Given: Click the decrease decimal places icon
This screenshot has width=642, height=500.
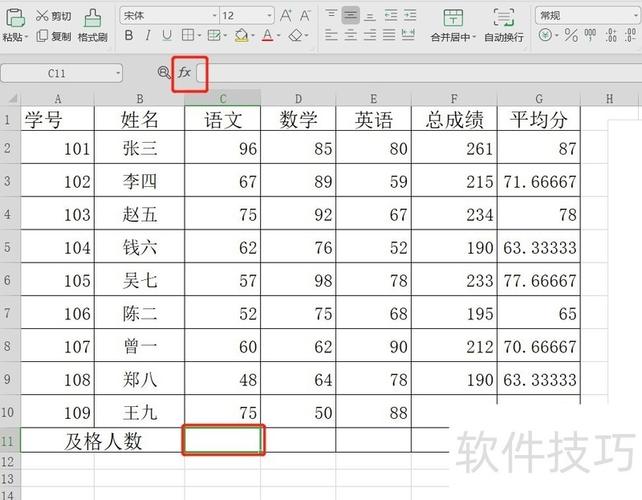Looking at the screenshot, I should click(x=631, y=35).
